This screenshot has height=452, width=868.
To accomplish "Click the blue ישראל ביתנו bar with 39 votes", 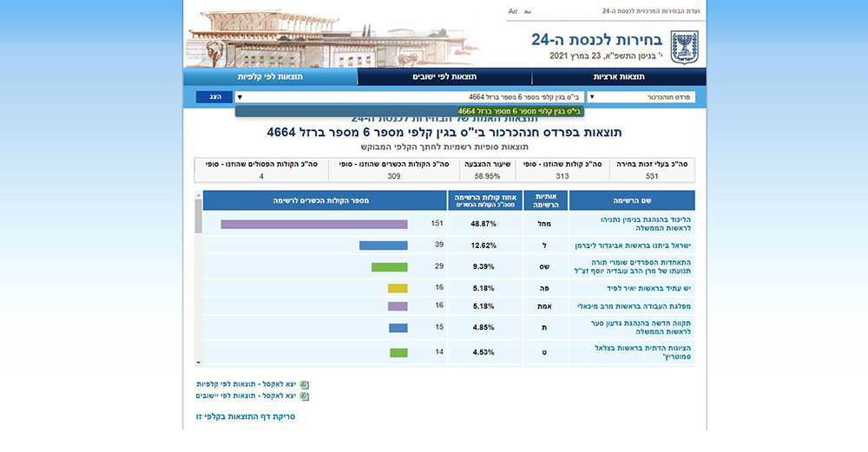I will click(383, 246).
